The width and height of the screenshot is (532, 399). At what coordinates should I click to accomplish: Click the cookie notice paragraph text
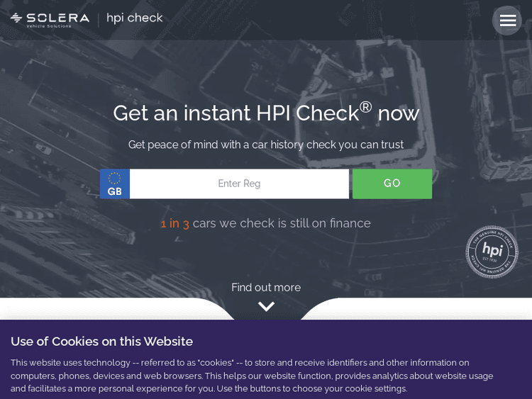point(252,375)
